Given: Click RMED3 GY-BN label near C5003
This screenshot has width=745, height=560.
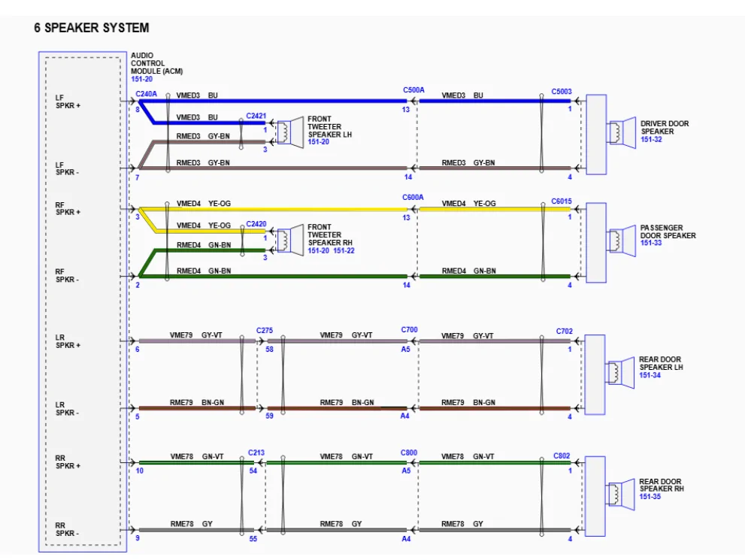Looking at the screenshot, I should click(x=468, y=163).
